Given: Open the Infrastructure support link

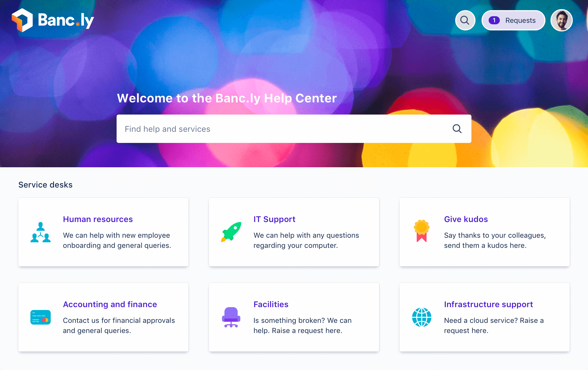Looking at the screenshot, I should coord(488,304).
